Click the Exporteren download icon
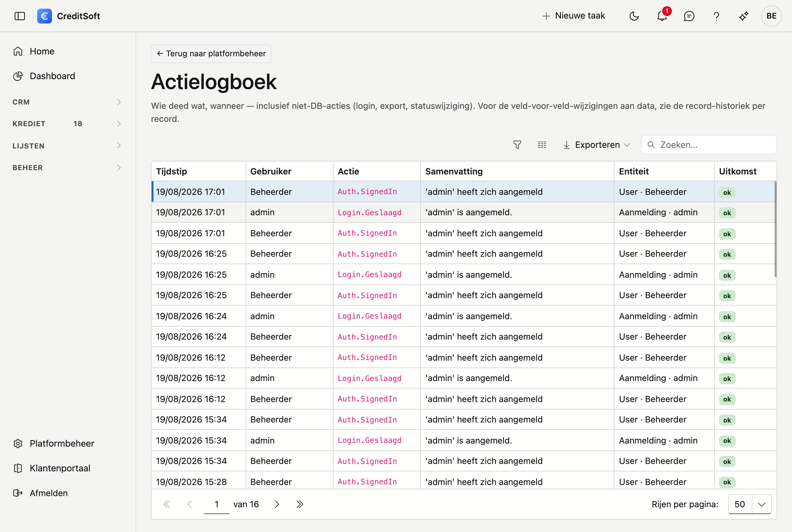Screen dimensions: 792x532 (x=566, y=145)
